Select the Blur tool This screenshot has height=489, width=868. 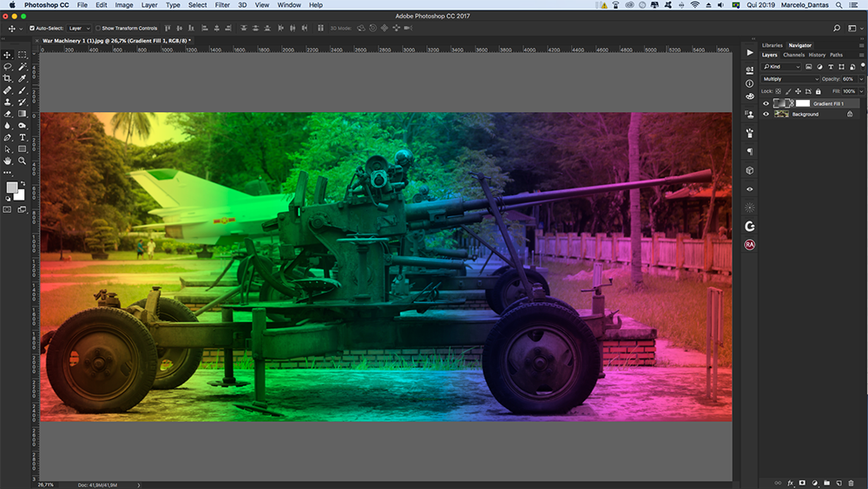[8, 126]
